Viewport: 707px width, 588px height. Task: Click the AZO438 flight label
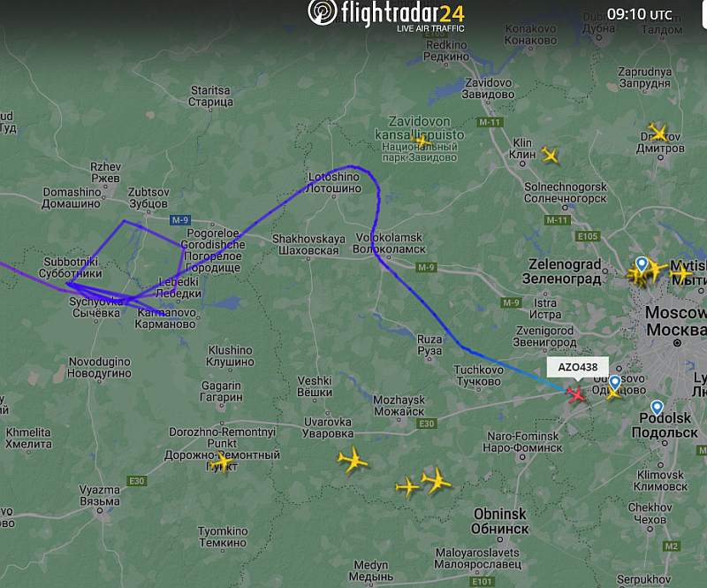pos(578,367)
